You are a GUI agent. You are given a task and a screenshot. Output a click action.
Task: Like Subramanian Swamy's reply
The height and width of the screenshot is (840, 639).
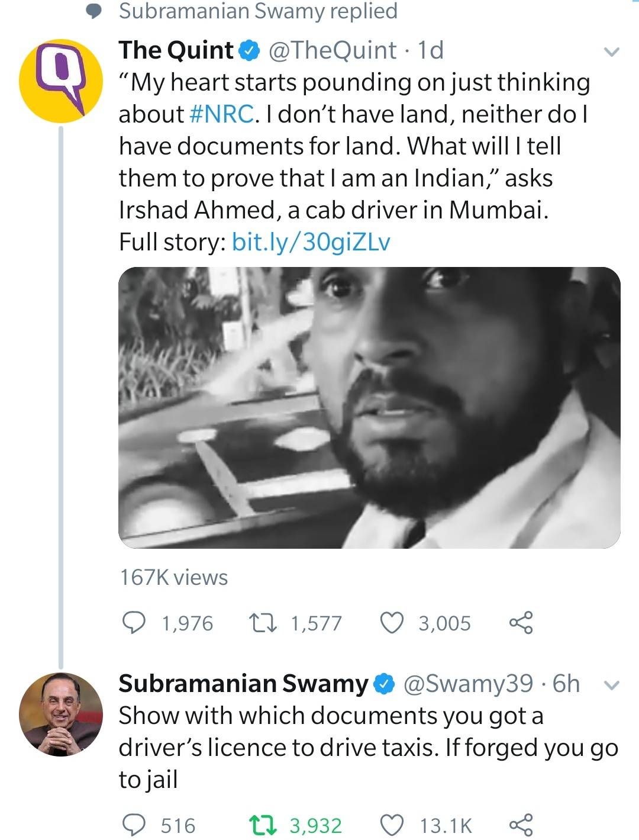click(x=391, y=825)
